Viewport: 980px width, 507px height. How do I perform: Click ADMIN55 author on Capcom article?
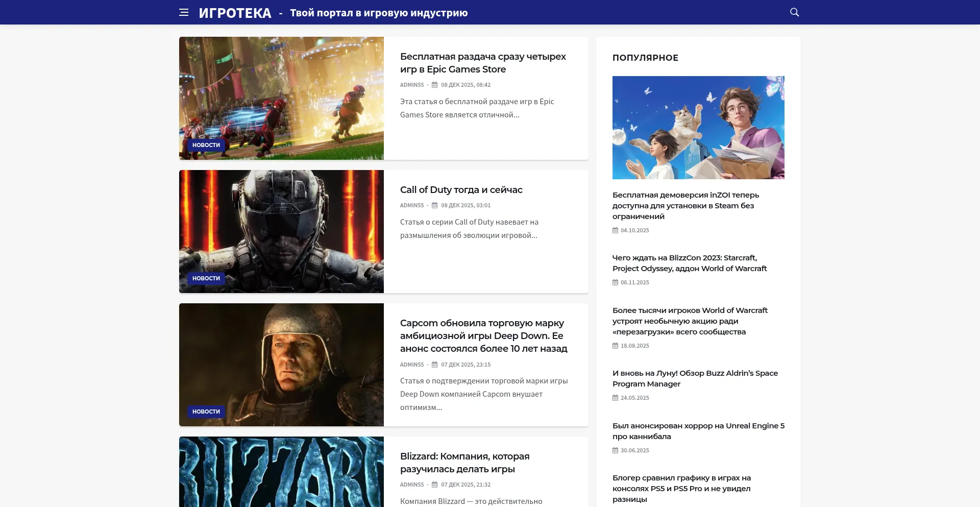tap(412, 365)
